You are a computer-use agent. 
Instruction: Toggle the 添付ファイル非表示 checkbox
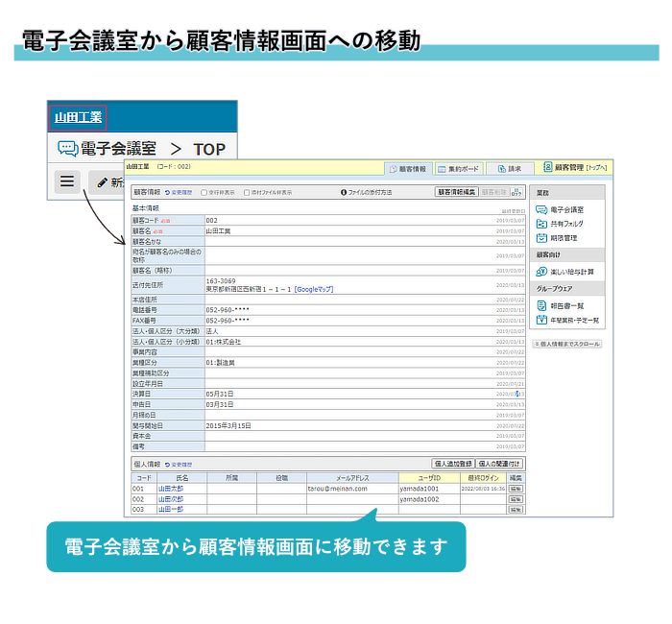click(247, 192)
